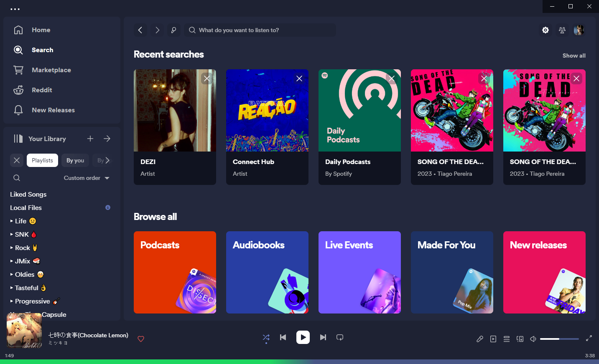Click the magnifier icon to search Your Library

(x=17, y=178)
